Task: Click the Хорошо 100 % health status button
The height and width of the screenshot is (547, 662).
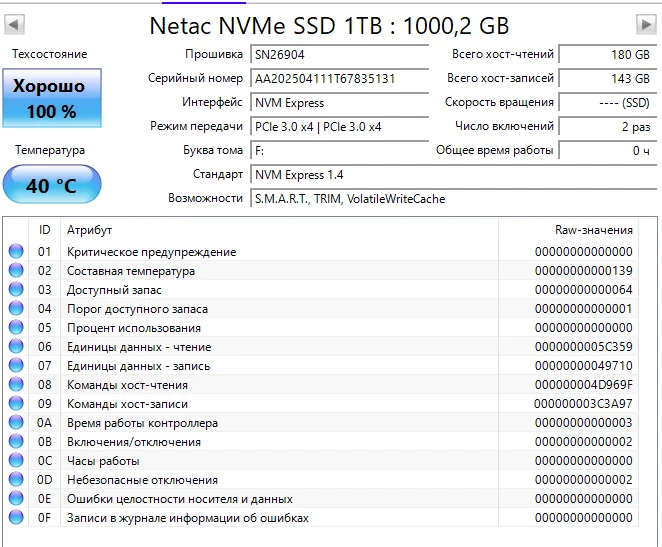Action: 51,98
